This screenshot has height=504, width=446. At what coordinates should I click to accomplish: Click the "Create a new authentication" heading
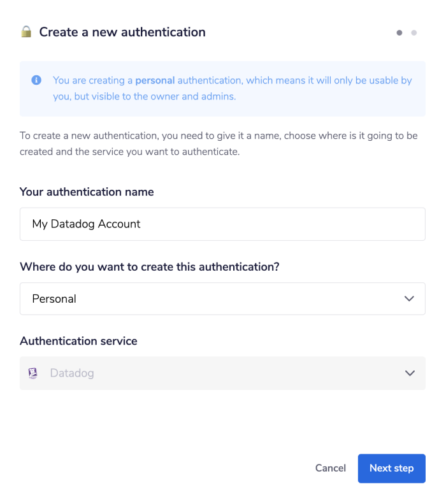click(122, 32)
